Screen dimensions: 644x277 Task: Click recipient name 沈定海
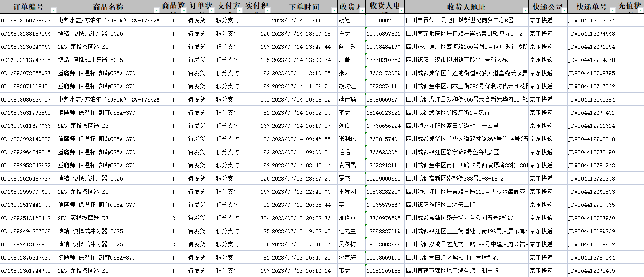tap(347, 258)
